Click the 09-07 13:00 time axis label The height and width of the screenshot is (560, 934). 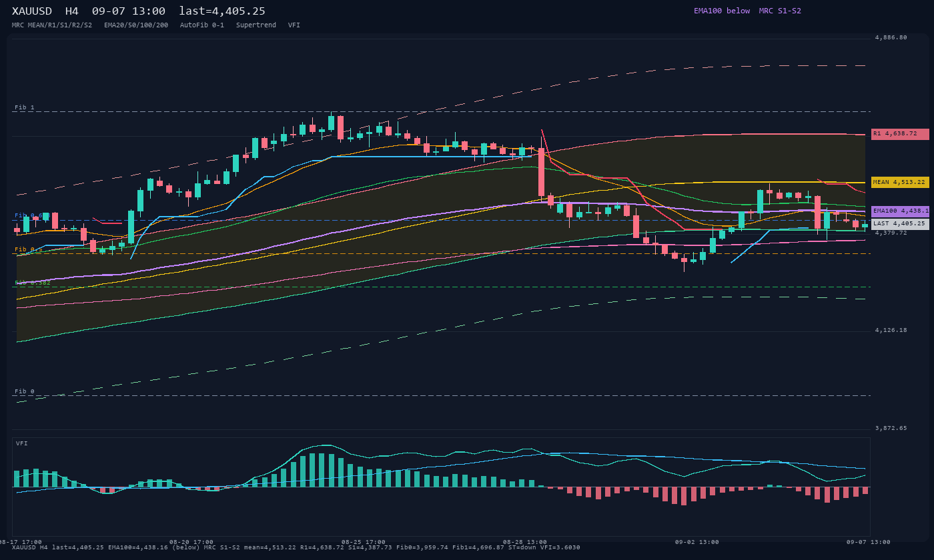coord(869,542)
